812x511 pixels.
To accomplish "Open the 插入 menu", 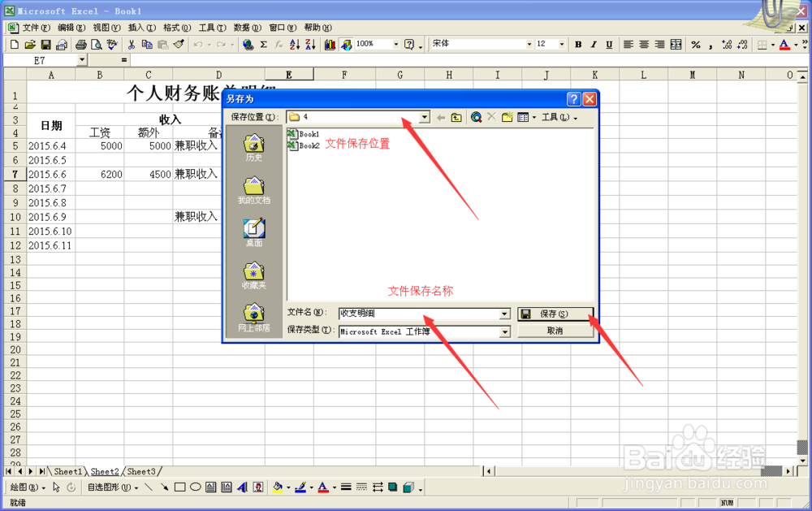I will pyautogui.click(x=137, y=27).
